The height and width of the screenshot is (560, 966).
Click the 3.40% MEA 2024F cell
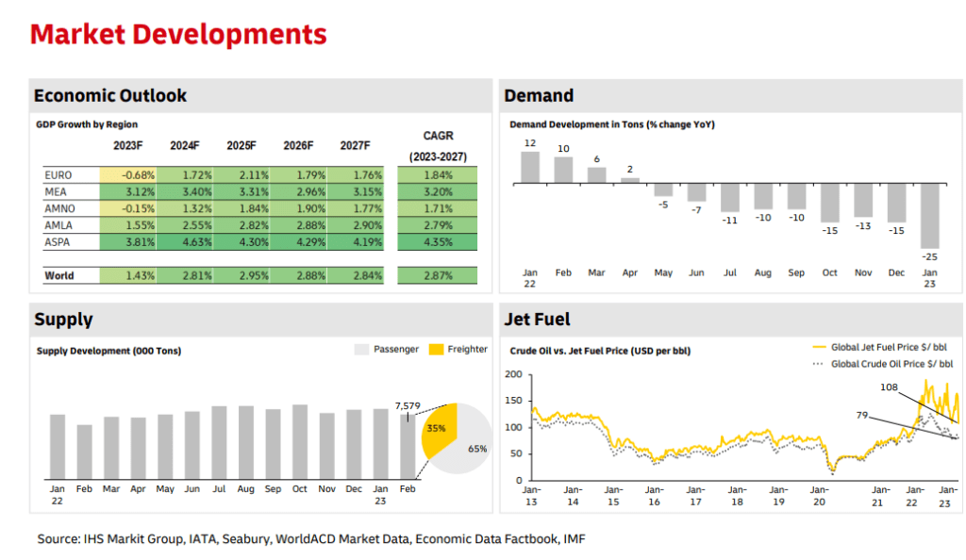(185, 192)
